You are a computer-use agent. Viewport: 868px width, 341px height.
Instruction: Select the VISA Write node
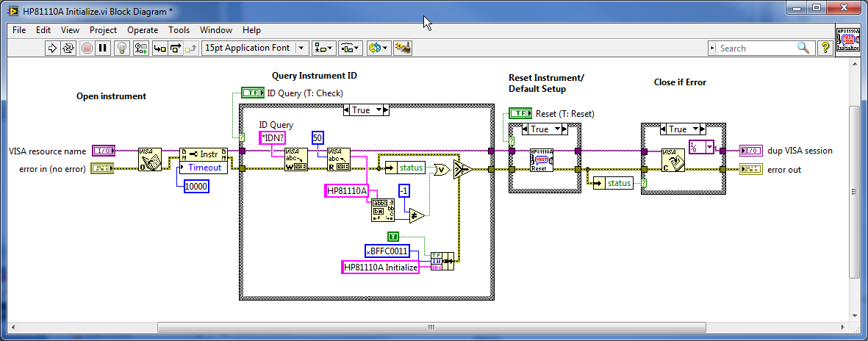296,159
